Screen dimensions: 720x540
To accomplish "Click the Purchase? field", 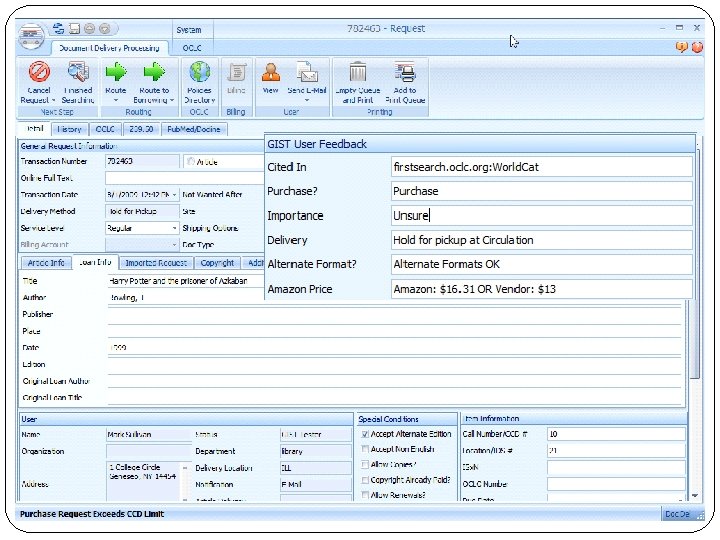I will 541,191.
